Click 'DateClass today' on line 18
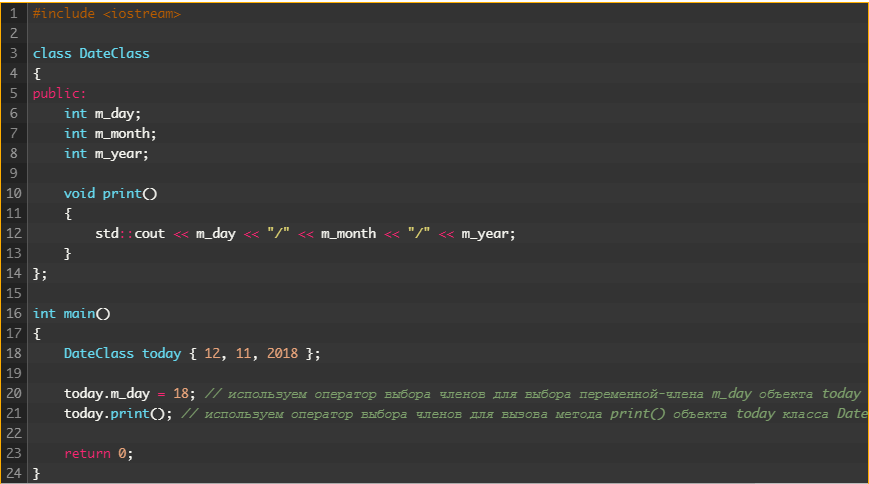The height and width of the screenshot is (484, 869). pyautogui.click(x=122, y=354)
